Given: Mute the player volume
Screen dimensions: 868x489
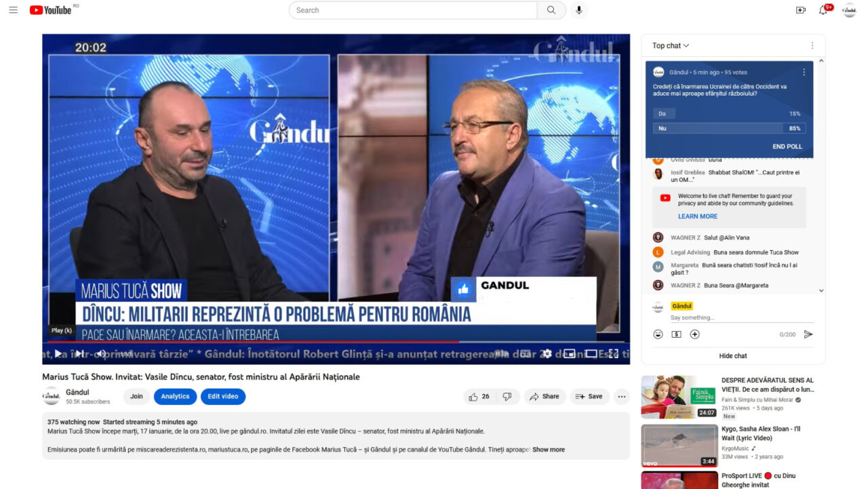Looking at the screenshot, I should pos(100,353).
